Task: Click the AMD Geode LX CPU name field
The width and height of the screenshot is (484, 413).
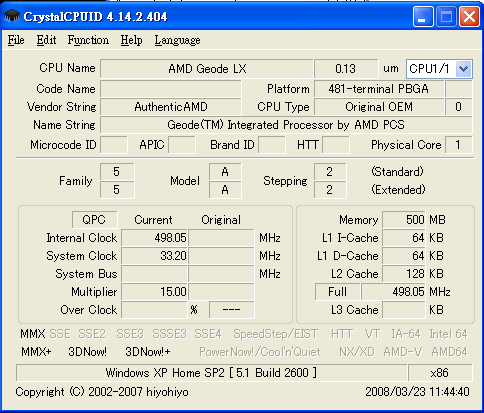Action: tap(207, 69)
